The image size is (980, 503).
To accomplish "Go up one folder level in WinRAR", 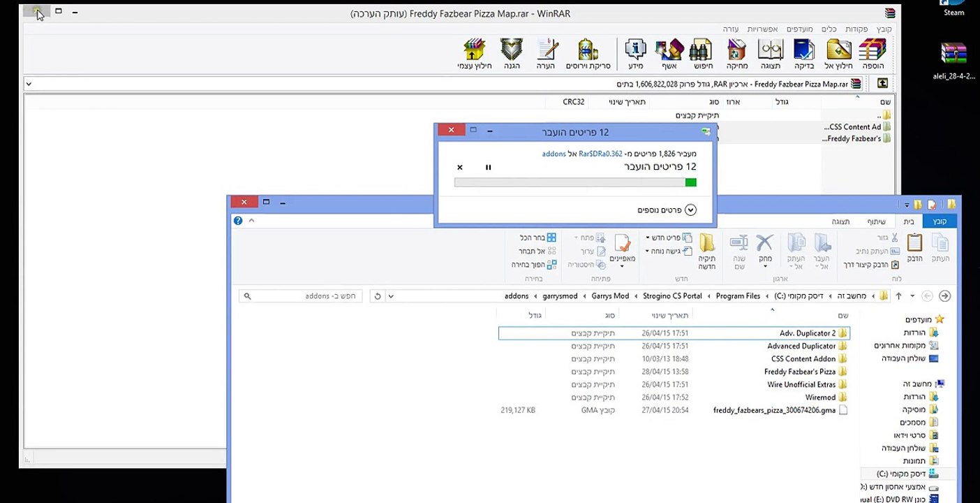I will tap(882, 84).
